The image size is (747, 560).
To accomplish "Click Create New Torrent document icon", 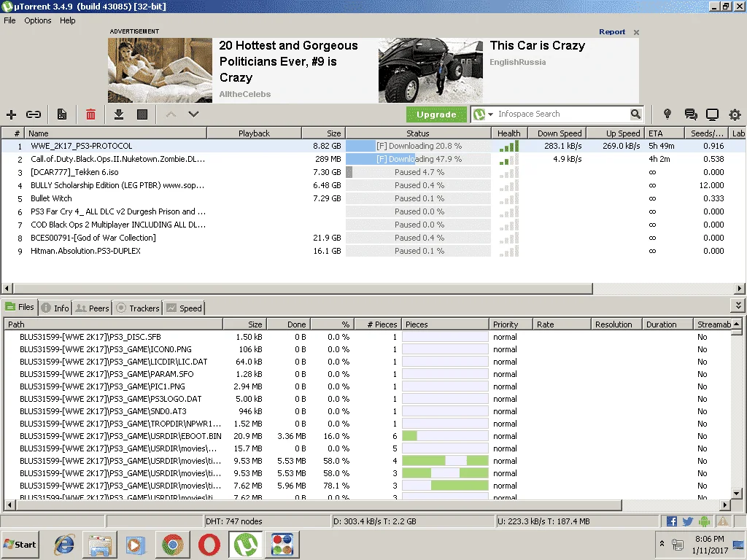I will [62, 114].
